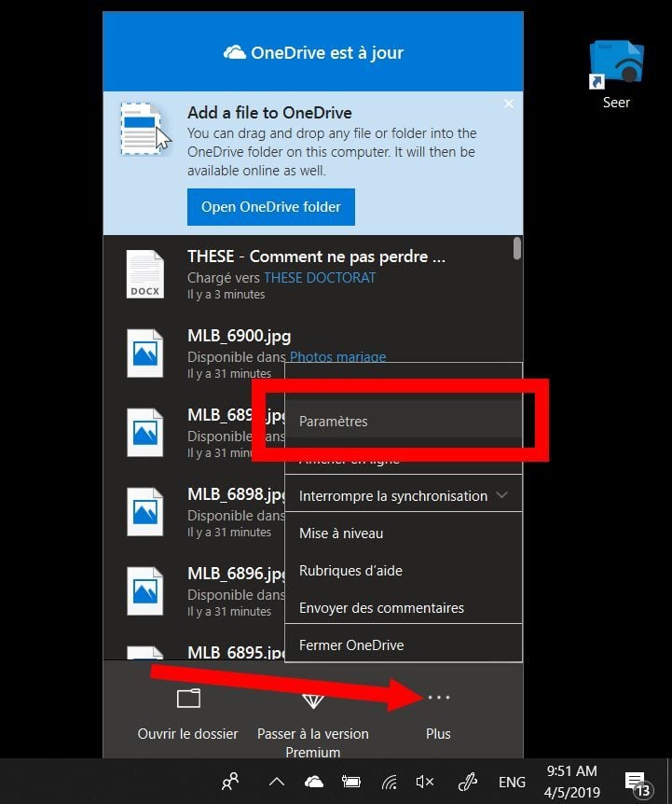Select Envoyer des commentaires
This screenshot has width=672, height=804.
point(403,608)
